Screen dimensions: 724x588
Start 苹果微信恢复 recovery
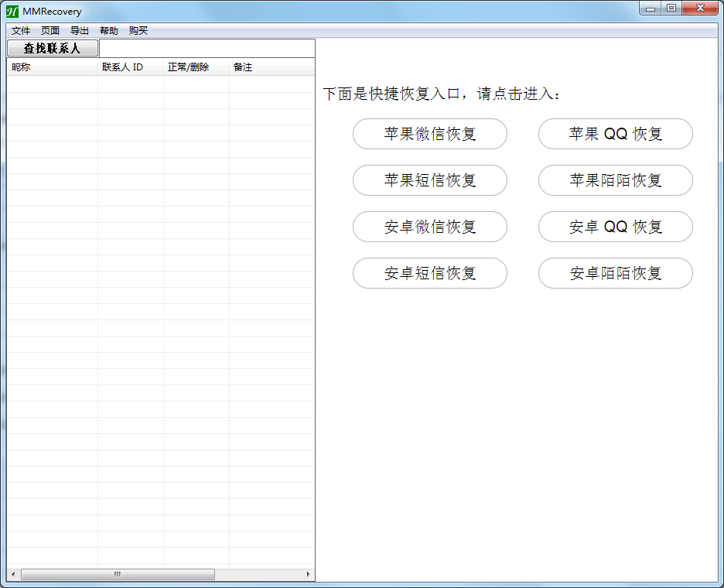point(430,134)
